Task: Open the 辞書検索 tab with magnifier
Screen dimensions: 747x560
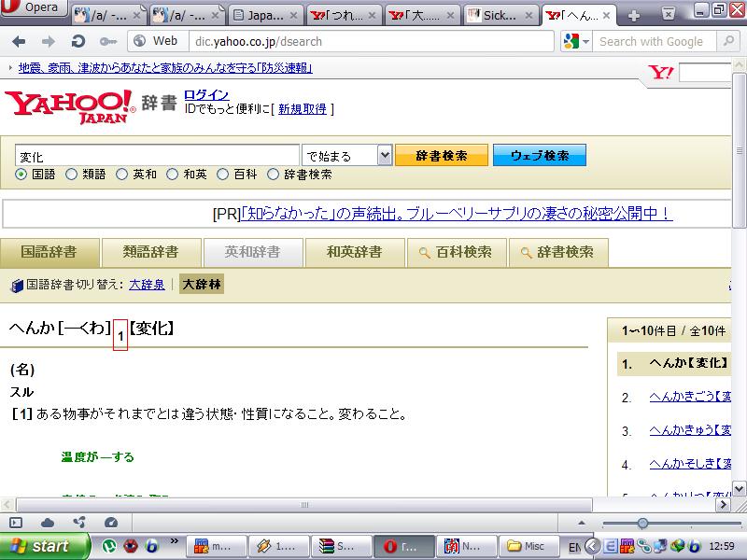Action: click(558, 252)
